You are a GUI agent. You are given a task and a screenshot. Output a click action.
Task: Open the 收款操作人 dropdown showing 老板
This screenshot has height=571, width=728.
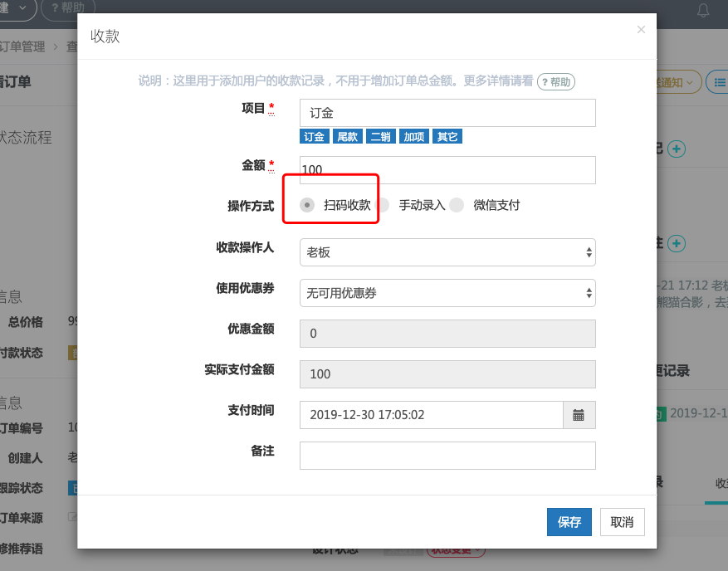pos(447,252)
